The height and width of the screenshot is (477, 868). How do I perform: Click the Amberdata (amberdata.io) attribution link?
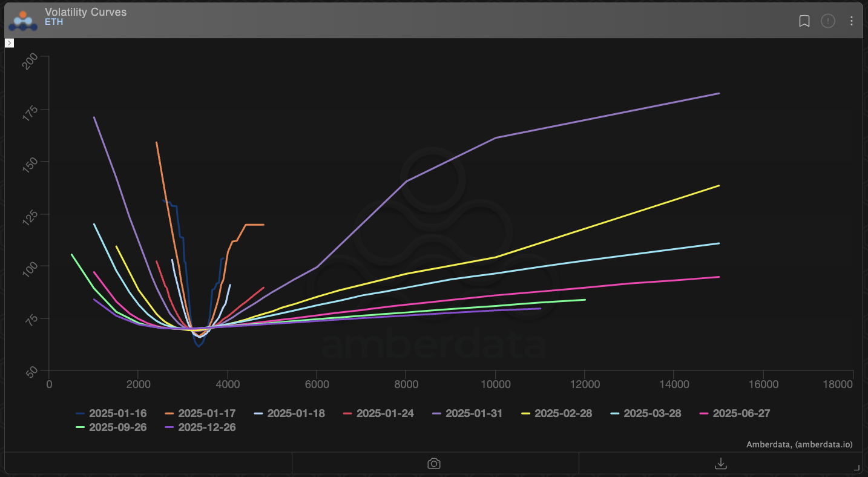tap(800, 444)
